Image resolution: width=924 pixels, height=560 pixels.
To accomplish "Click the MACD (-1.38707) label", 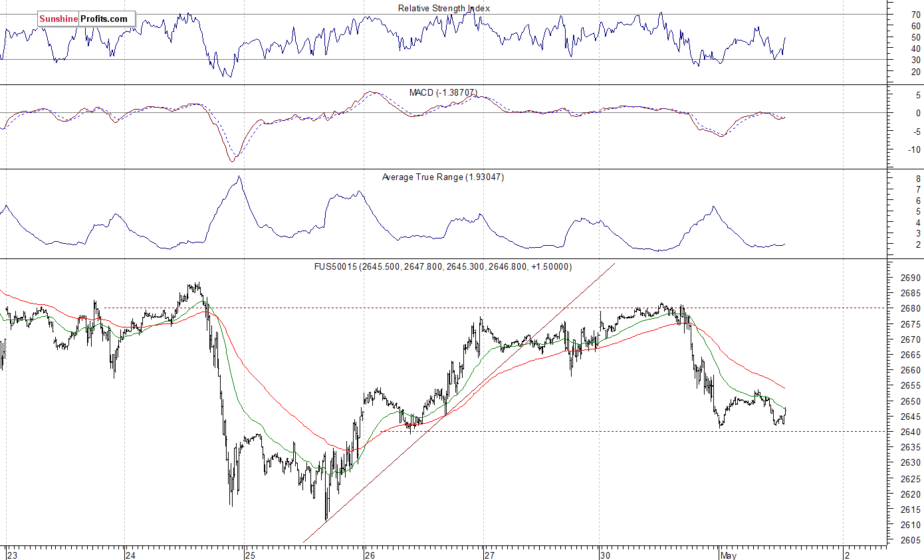I will pyautogui.click(x=443, y=92).
